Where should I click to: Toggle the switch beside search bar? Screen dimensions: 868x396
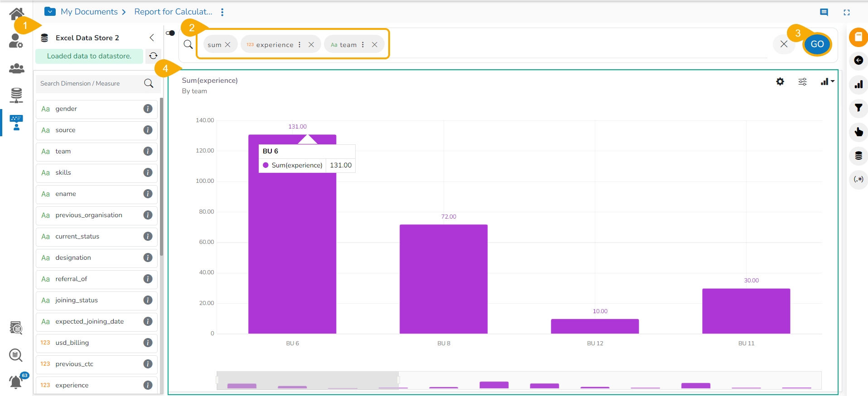pyautogui.click(x=170, y=33)
